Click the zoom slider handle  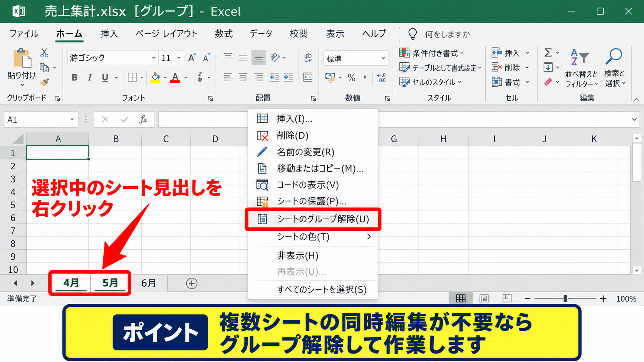[565, 299]
